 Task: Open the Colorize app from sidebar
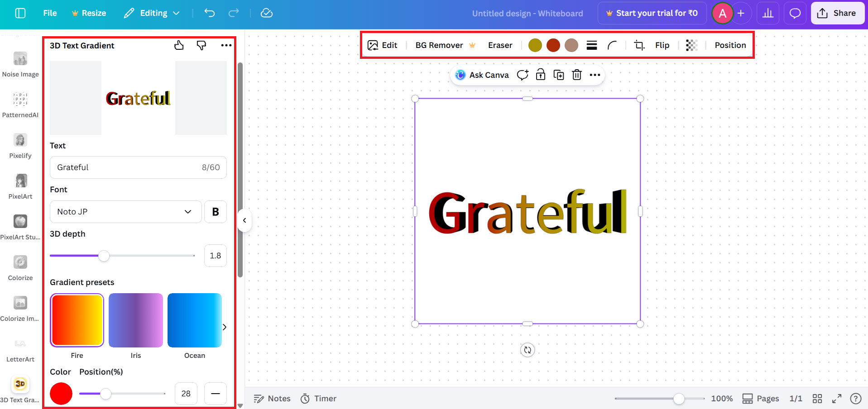pyautogui.click(x=20, y=262)
